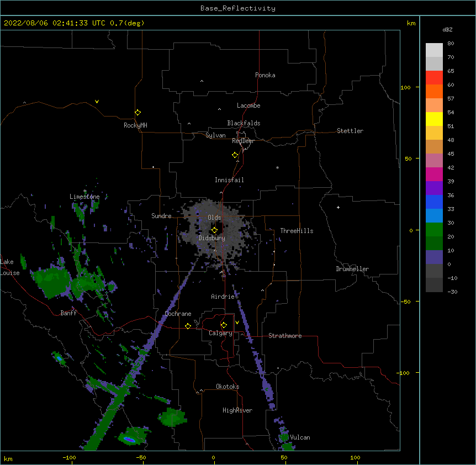Click the blue-purple storm core near bottom edge
Viewport: 476px width, 465px height.
[129, 439]
